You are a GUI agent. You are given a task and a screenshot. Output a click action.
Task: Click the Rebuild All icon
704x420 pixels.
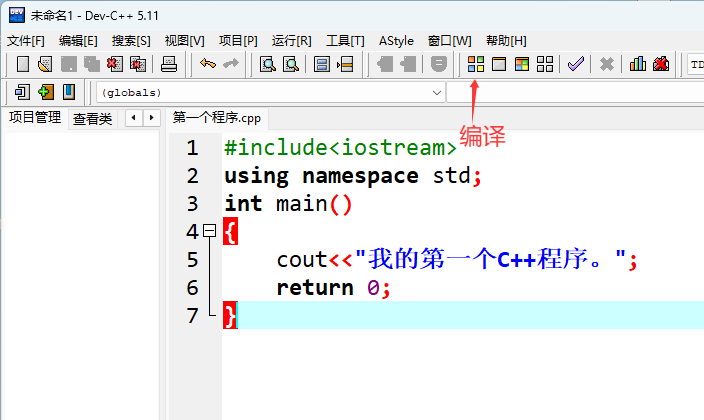tap(545, 64)
